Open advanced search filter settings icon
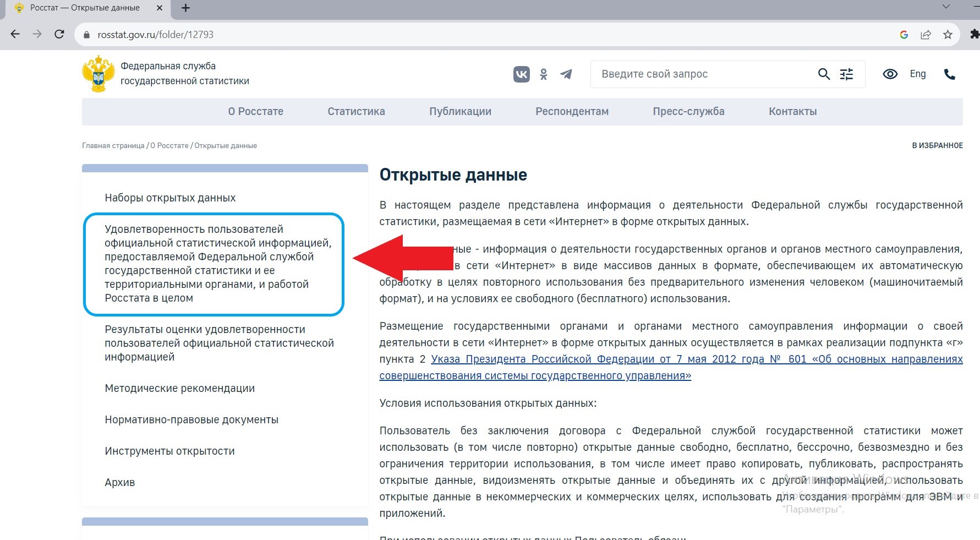980x540 pixels. tap(846, 74)
